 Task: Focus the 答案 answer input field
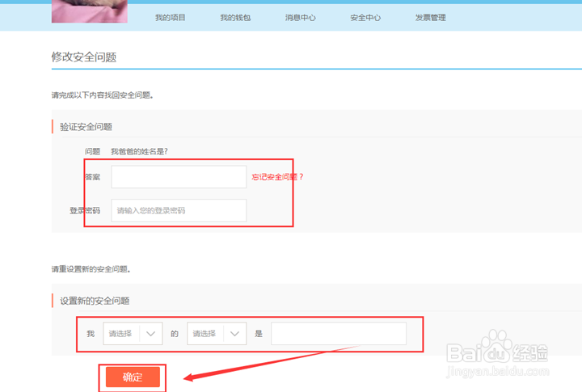coord(179,177)
